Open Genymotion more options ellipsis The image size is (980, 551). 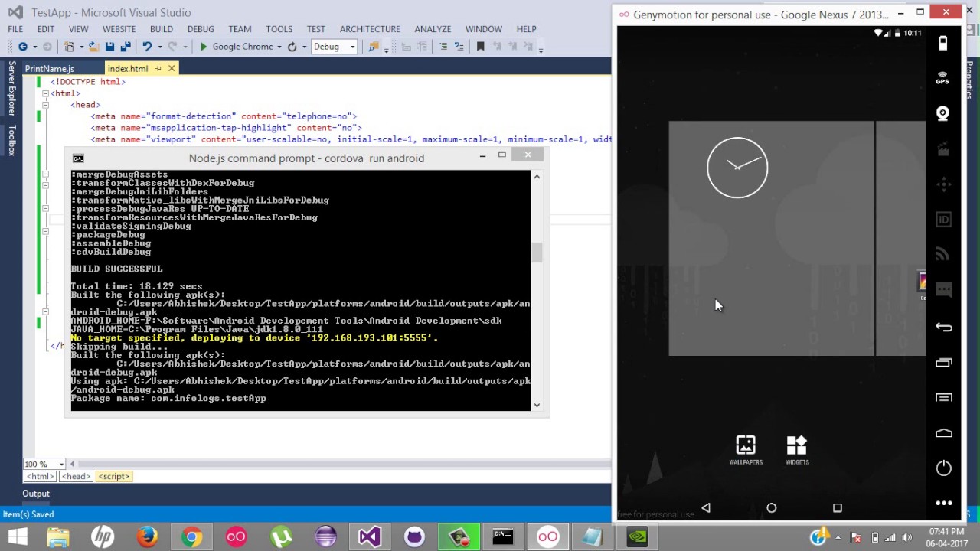943,503
